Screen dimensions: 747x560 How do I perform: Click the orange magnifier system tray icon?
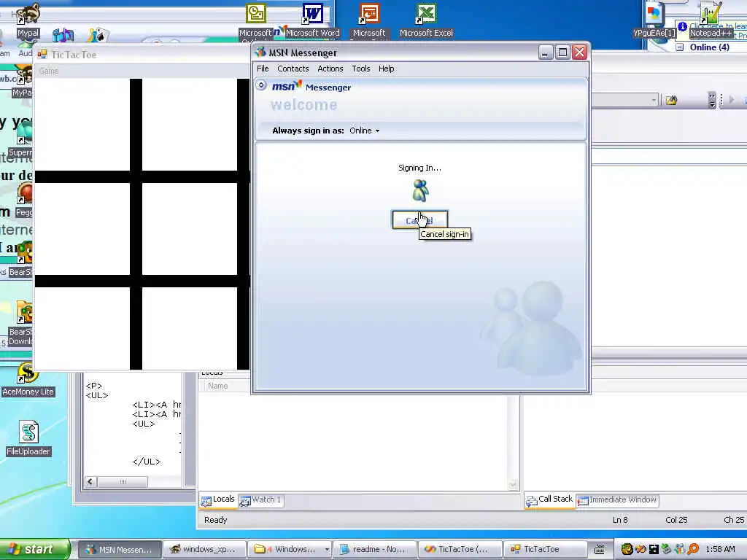click(693, 549)
